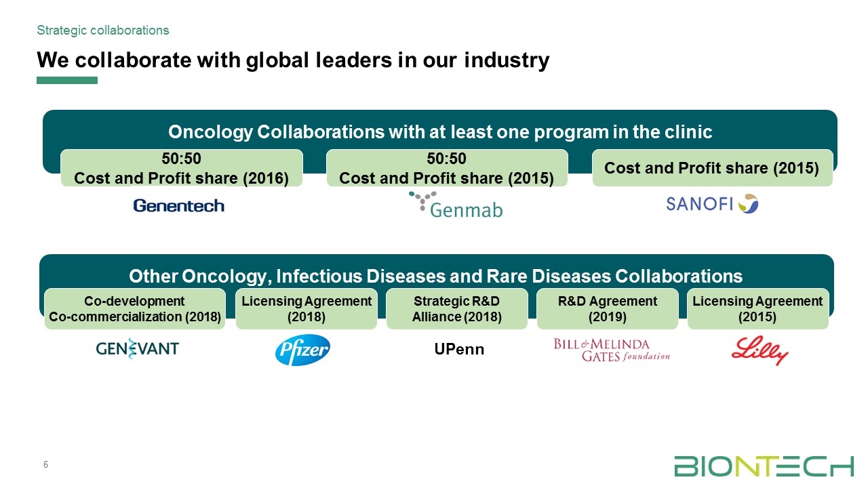
Task: Select the blue Pfizer logo
Action: (x=302, y=350)
